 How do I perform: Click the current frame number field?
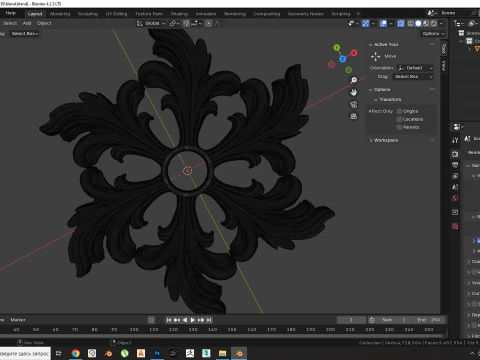click(351, 320)
